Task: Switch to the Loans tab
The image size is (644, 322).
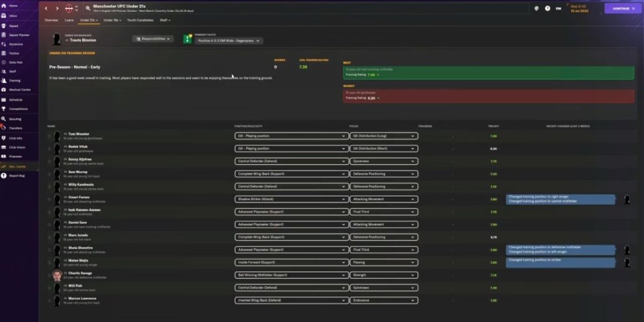Action: click(x=69, y=20)
